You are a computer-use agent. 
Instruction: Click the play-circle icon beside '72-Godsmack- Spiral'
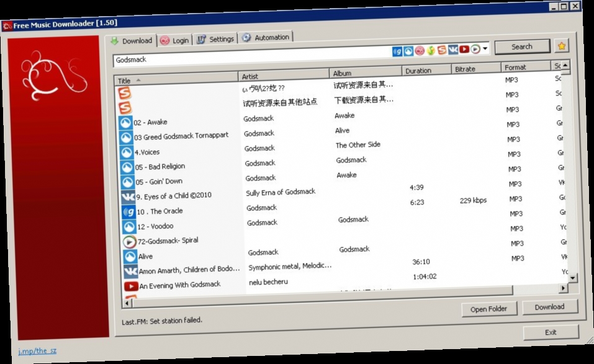(130, 241)
